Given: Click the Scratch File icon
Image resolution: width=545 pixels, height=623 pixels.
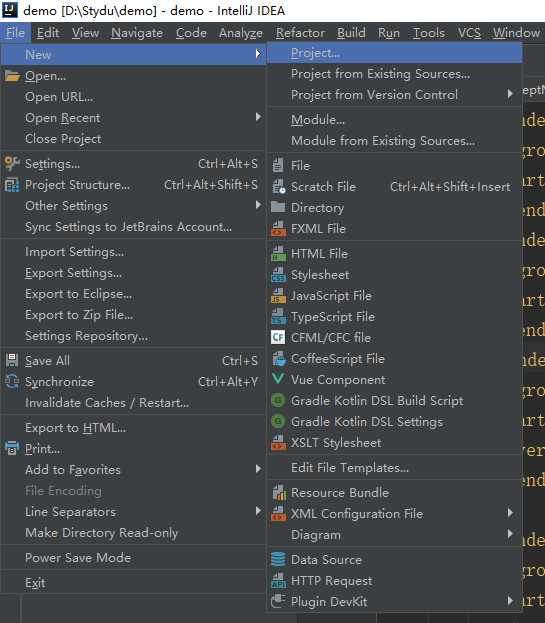Looking at the screenshot, I should (278, 186).
